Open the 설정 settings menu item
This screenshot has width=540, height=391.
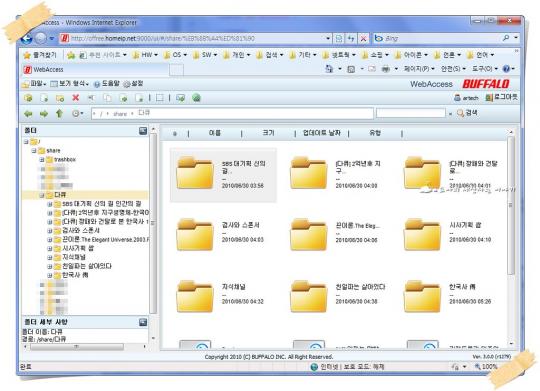[133, 84]
